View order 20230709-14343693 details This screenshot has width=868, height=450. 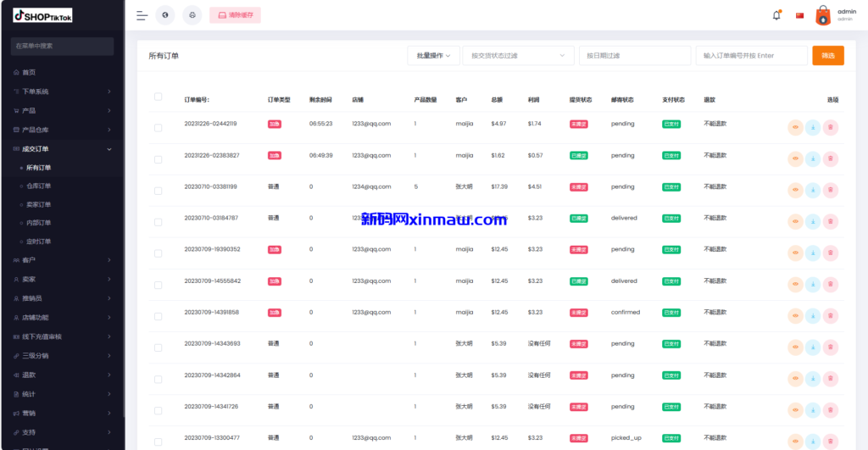point(795,347)
